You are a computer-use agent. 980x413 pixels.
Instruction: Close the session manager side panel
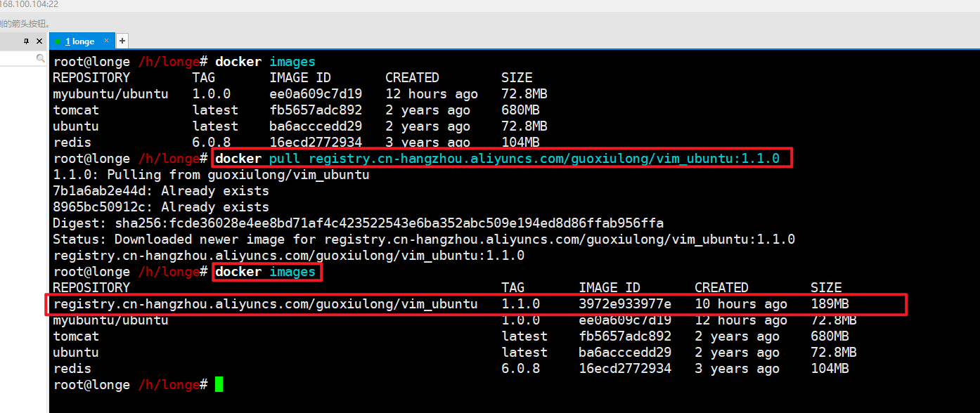click(40, 41)
